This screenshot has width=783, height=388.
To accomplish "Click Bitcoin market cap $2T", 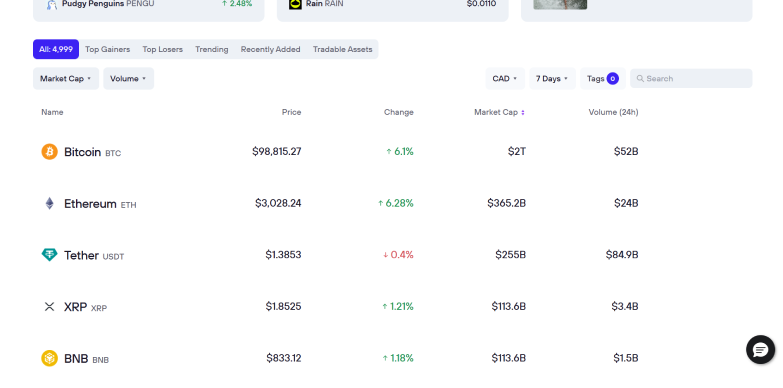I will (517, 151).
